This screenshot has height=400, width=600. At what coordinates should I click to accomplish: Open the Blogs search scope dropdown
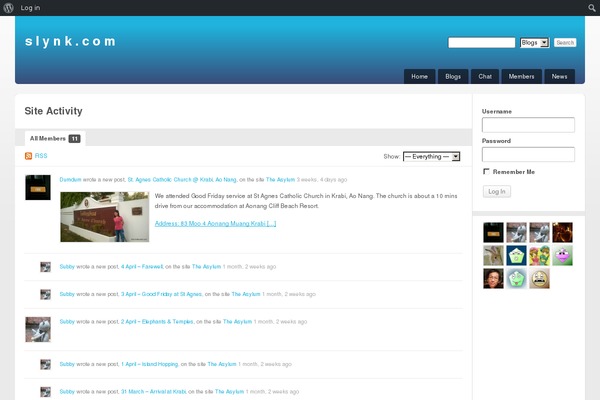tap(535, 42)
